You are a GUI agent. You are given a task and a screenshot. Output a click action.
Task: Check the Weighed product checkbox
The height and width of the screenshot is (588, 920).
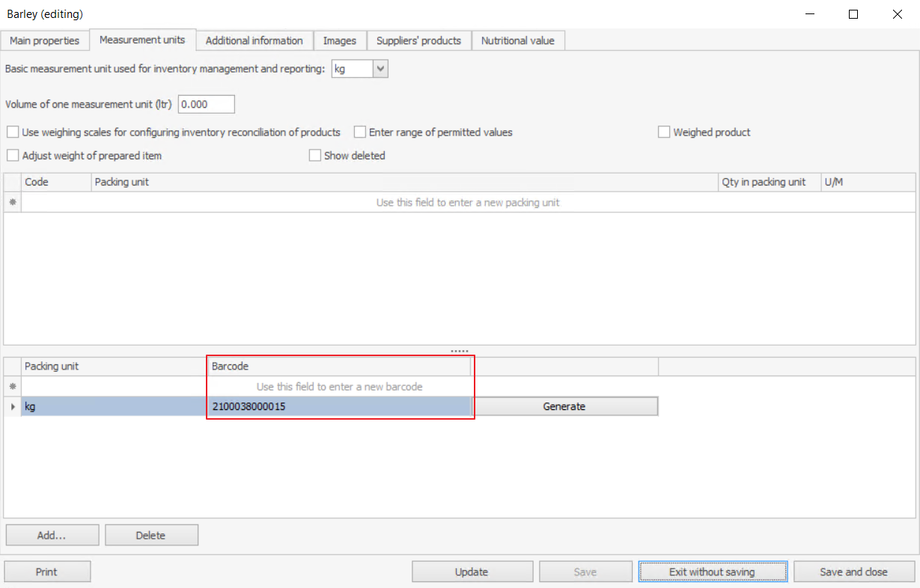pos(664,132)
